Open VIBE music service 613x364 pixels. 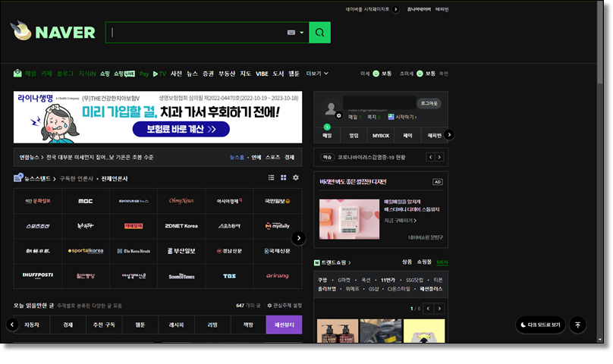[262, 74]
